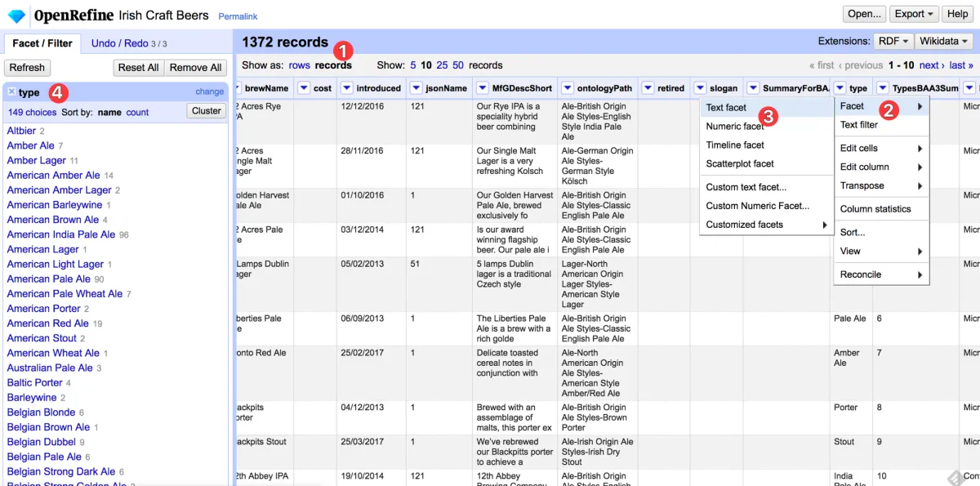980x486 pixels.
Task: Open the Wikidata extension dropdown
Action: [x=943, y=41]
